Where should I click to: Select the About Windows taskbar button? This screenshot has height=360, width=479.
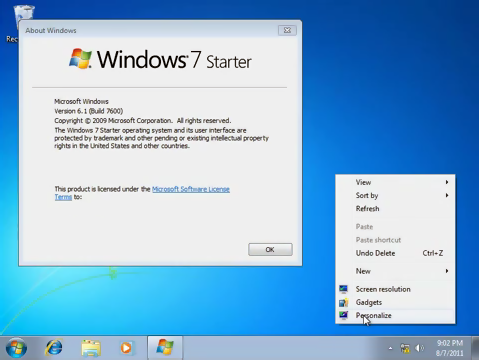point(165,348)
